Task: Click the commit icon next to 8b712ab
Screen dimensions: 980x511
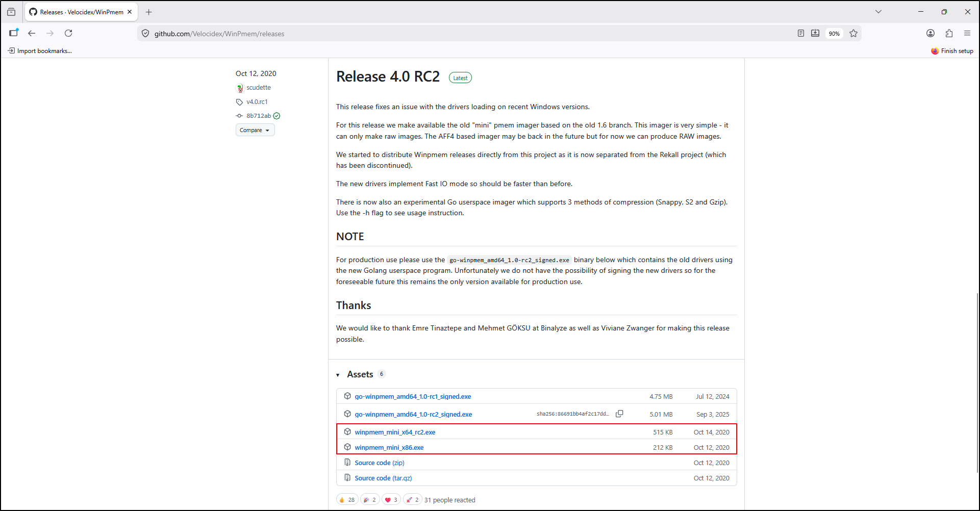Action: tap(239, 116)
